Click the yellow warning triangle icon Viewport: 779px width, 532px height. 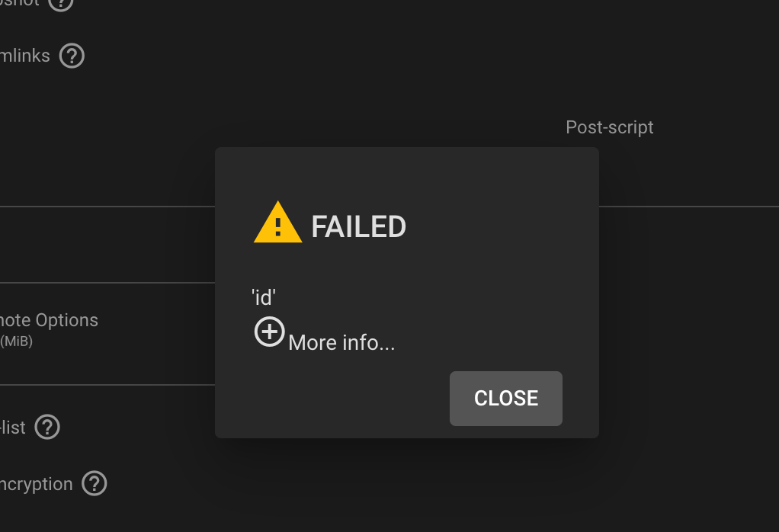pyautogui.click(x=277, y=223)
